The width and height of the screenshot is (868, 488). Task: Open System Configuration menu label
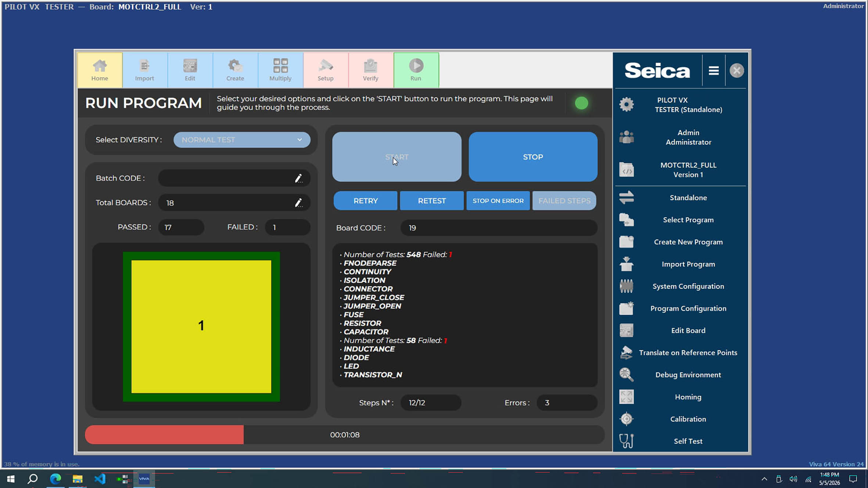pos(688,286)
